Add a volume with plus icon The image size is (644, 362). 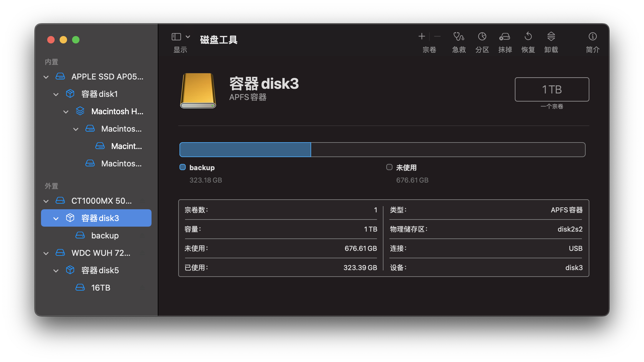[421, 37]
